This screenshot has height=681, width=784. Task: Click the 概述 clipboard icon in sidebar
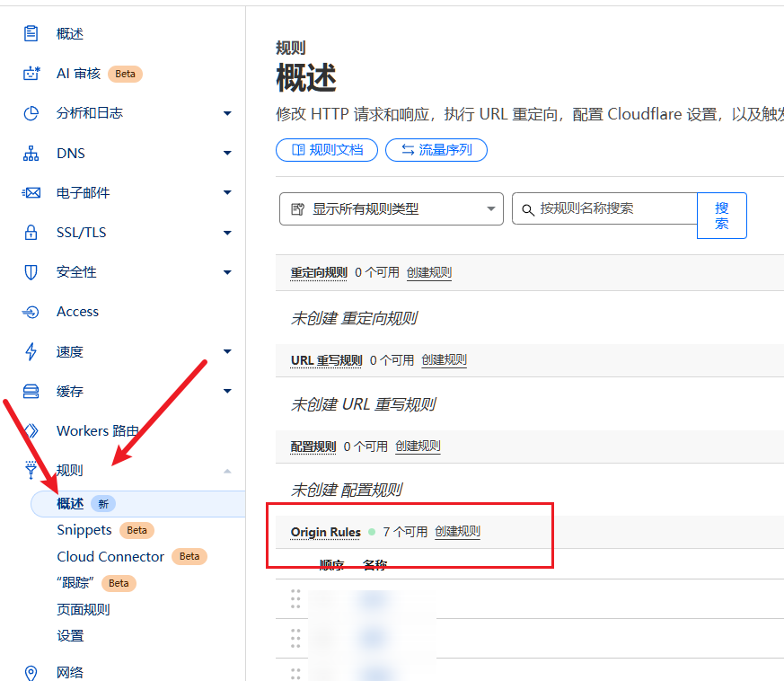(31, 33)
